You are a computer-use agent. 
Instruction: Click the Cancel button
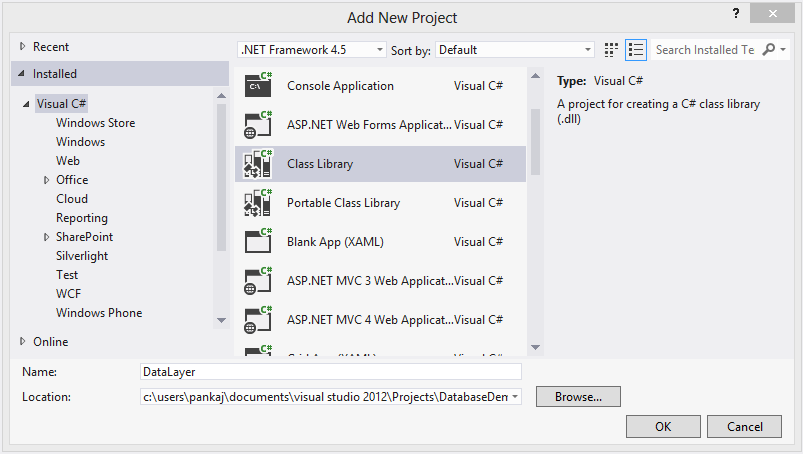tap(745, 426)
